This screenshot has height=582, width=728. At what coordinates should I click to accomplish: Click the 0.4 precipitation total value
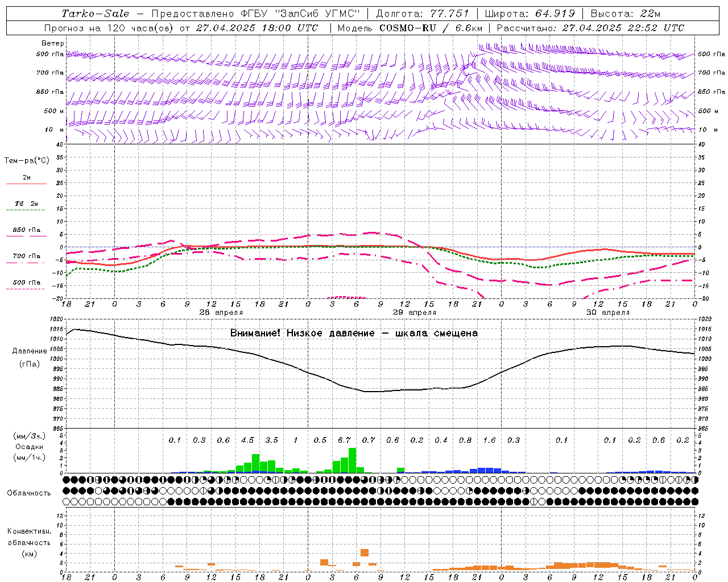coord(441,440)
